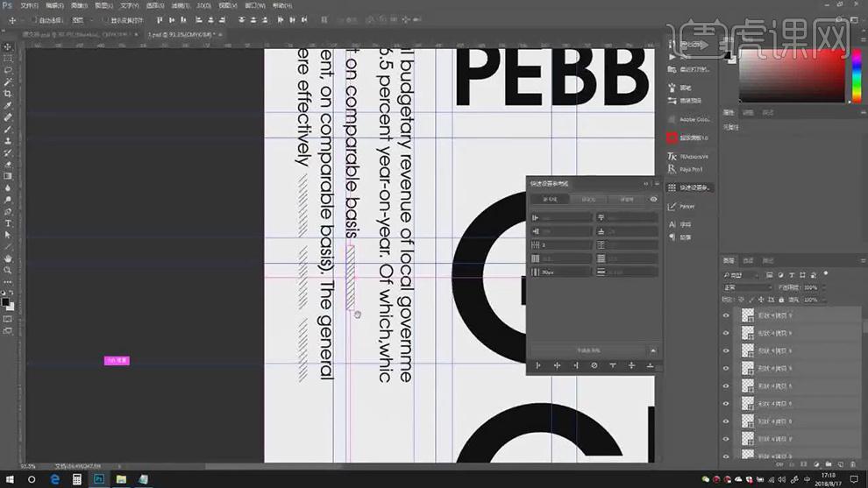
Task: Open the layer filter type dropdown (类型)
Action: point(741,275)
